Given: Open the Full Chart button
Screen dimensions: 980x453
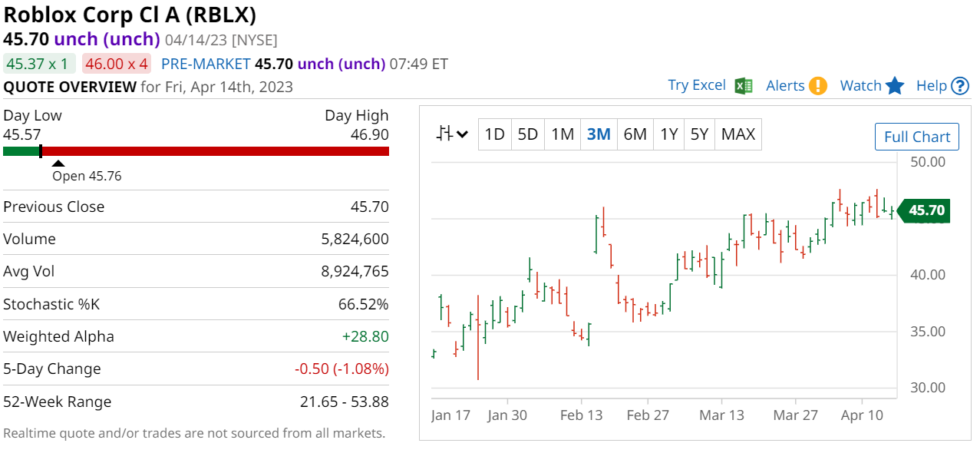Looking at the screenshot, I should [x=917, y=137].
